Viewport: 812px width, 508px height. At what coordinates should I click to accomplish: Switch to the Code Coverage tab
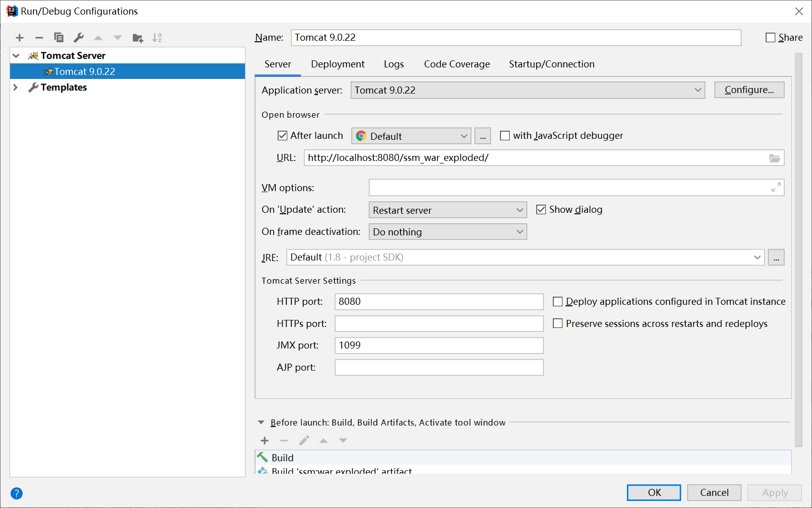[x=457, y=64]
